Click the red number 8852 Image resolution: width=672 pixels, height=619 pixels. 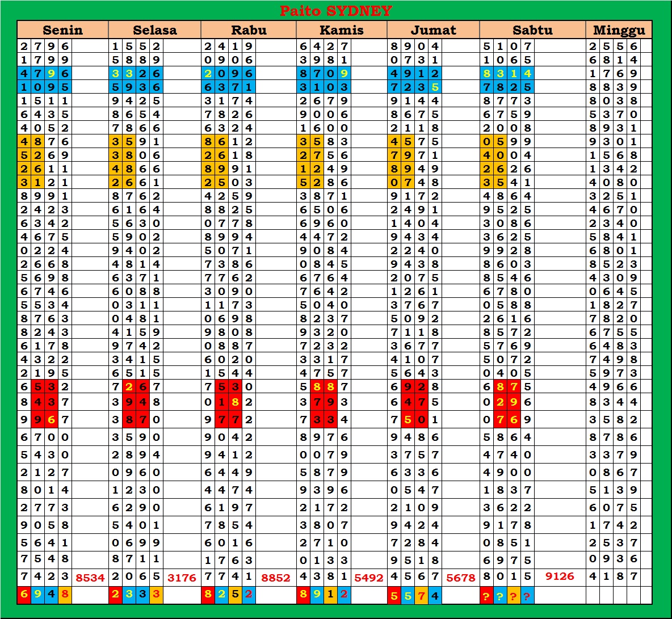276,578
